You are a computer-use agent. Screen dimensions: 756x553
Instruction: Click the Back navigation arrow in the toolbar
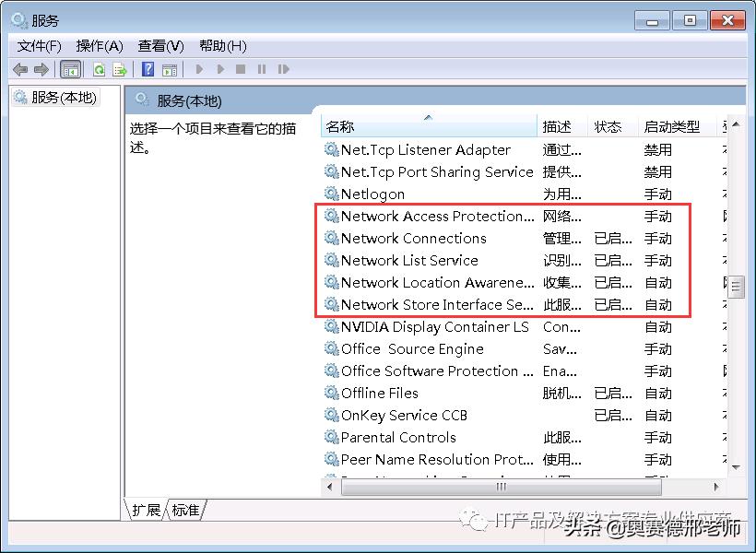pyautogui.click(x=19, y=69)
